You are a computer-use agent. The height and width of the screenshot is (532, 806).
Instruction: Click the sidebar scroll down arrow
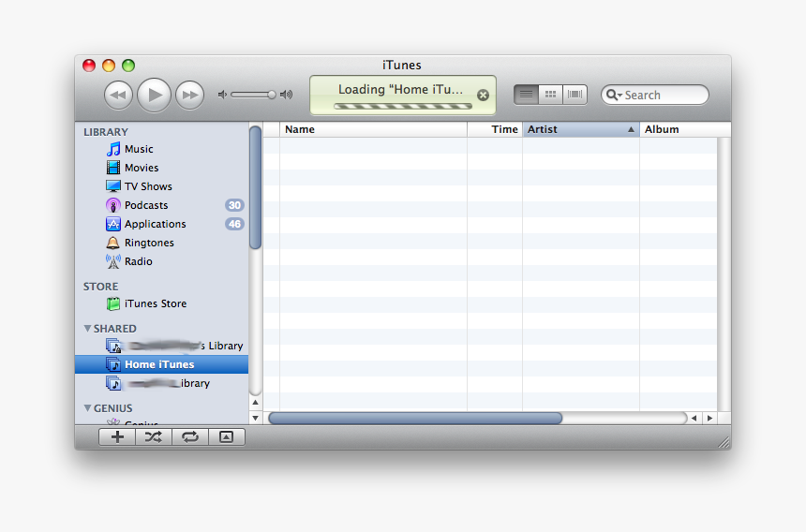256,418
